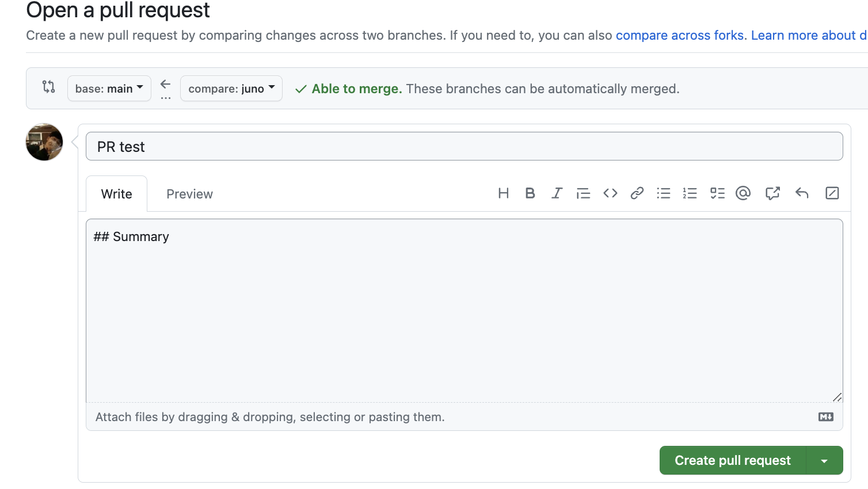Open the compare: juno branch dropdown

click(231, 89)
